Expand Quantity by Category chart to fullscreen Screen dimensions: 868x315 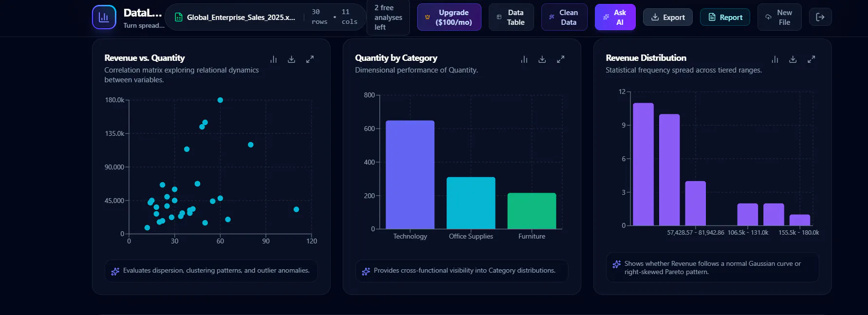(560, 59)
